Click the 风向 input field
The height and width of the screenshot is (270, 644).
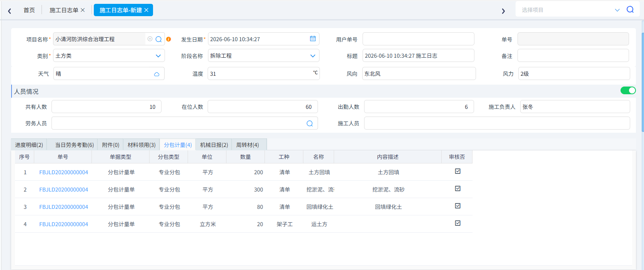point(419,73)
